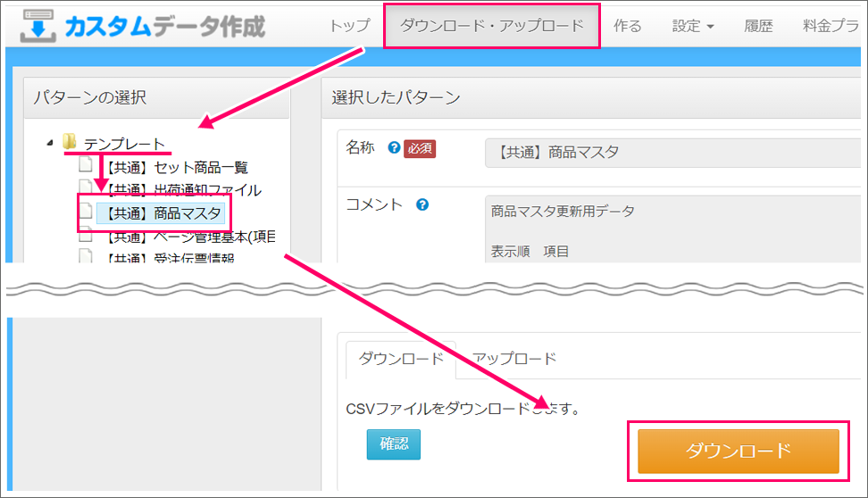Click the コメント text area
Viewport: 868px width, 498px height.
click(672, 228)
